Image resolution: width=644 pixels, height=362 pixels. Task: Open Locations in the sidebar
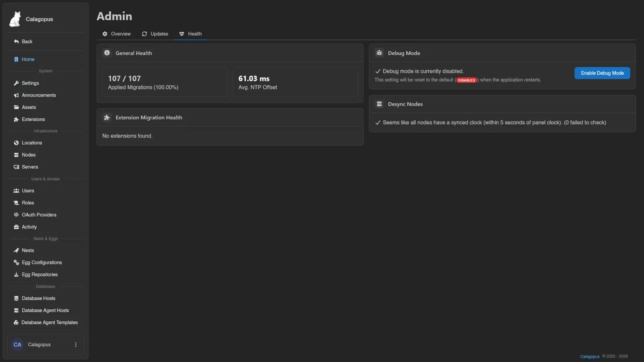(45, 143)
